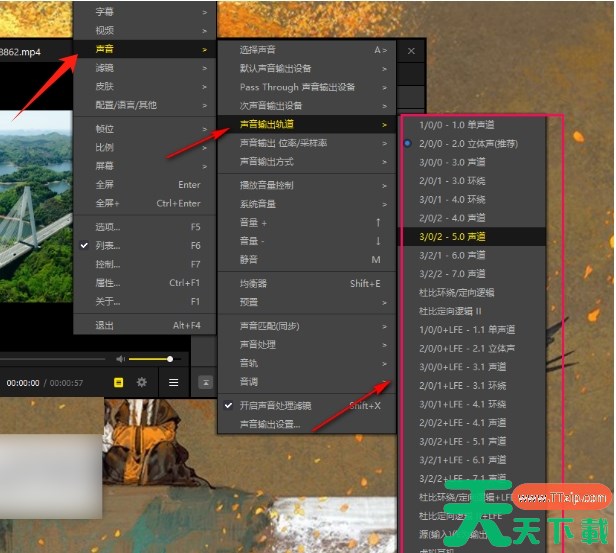Click 静音 M menu item
The height and width of the screenshot is (553, 616).
306,260
